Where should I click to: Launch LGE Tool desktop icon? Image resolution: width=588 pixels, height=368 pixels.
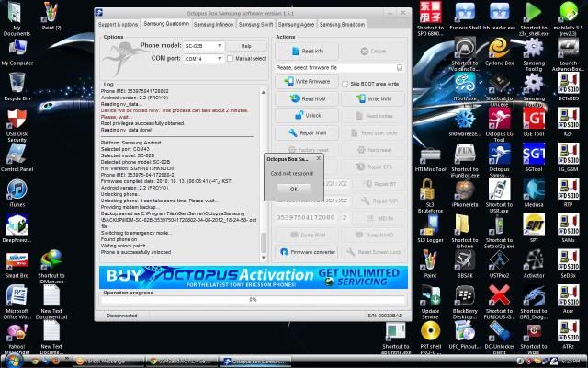coord(534,121)
